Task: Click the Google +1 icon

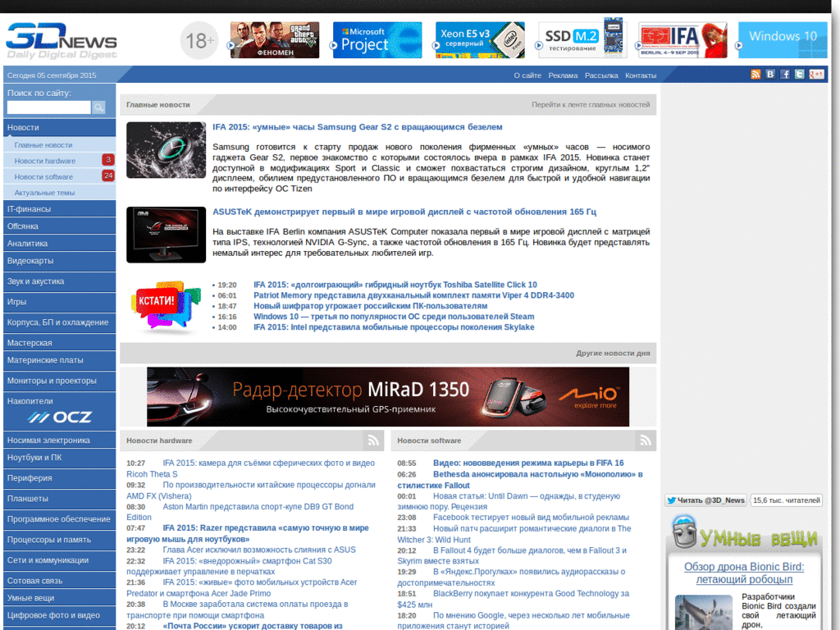Action: coord(816,75)
